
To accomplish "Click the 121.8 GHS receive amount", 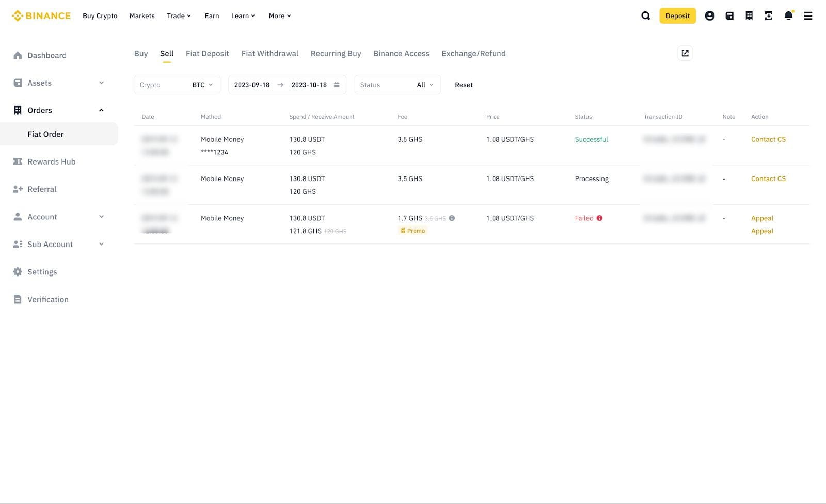I will pos(305,231).
